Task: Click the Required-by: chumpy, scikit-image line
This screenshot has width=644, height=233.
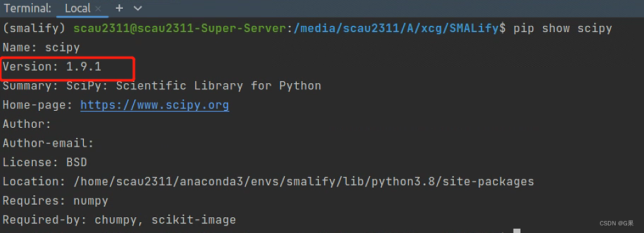Action: click(119, 220)
